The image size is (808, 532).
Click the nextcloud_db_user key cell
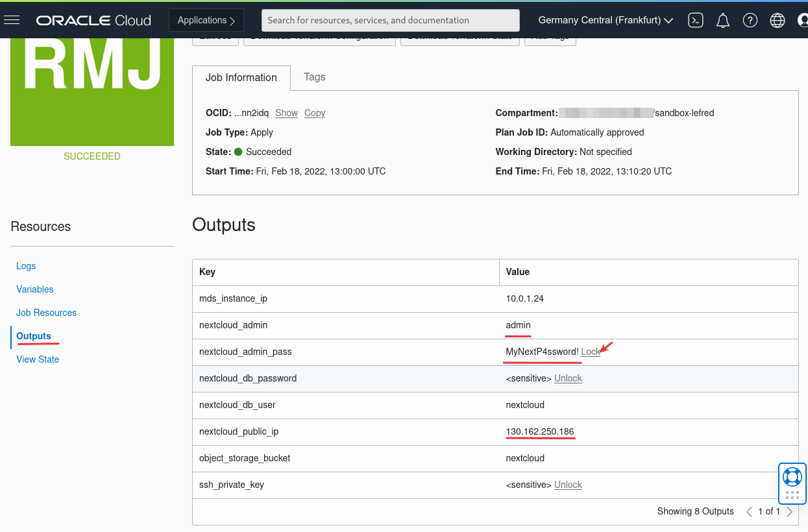click(x=346, y=405)
